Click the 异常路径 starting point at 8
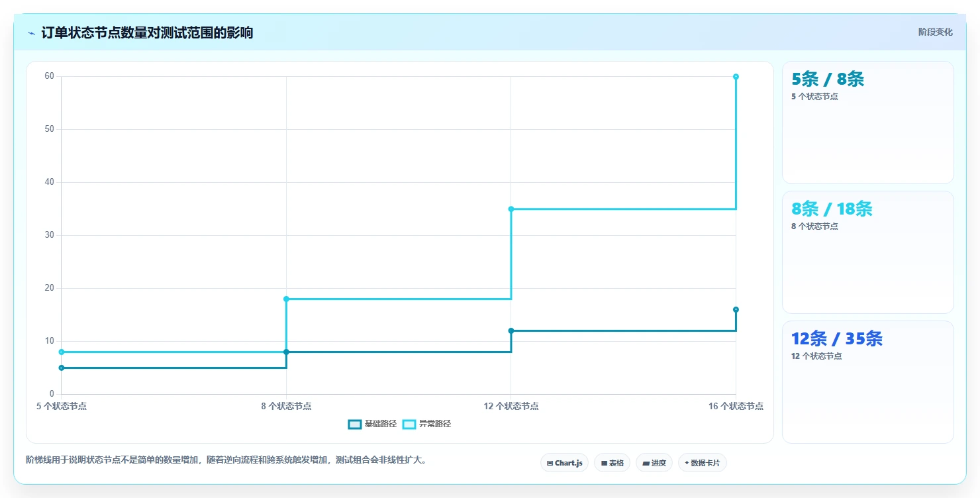The width and height of the screenshot is (980, 498). click(x=62, y=352)
